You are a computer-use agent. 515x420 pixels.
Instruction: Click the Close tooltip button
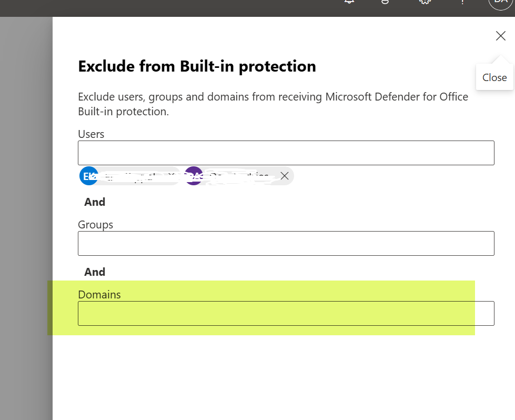[x=494, y=77]
